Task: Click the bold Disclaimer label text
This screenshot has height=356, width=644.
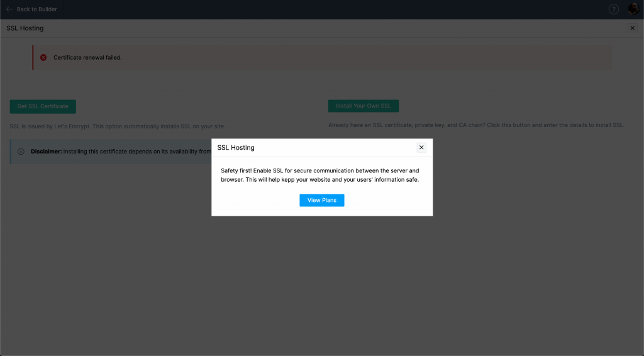Action: [46, 152]
